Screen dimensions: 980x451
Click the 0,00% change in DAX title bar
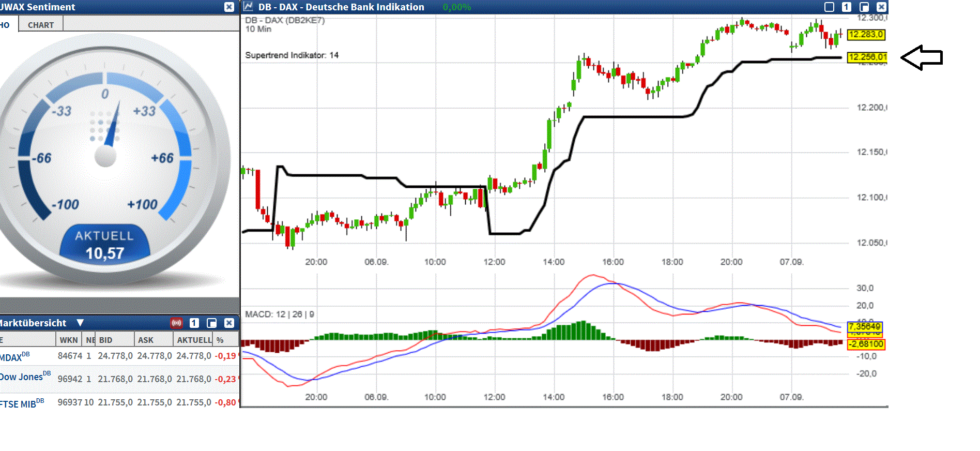coord(457,7)
